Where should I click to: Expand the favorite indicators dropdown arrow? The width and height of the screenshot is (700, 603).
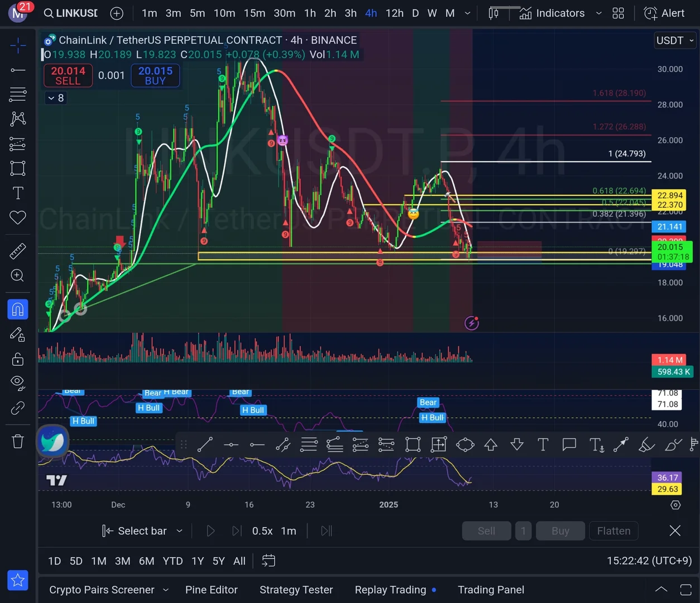coord(598,13)
